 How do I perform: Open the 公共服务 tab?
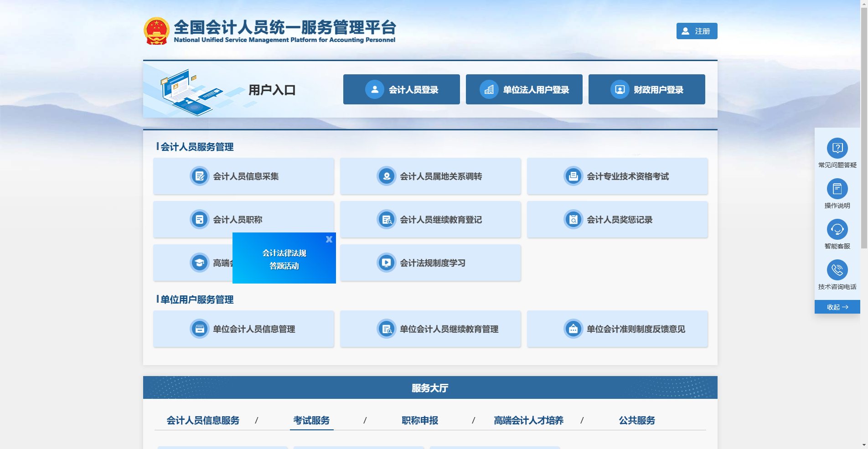pos(637,420)
